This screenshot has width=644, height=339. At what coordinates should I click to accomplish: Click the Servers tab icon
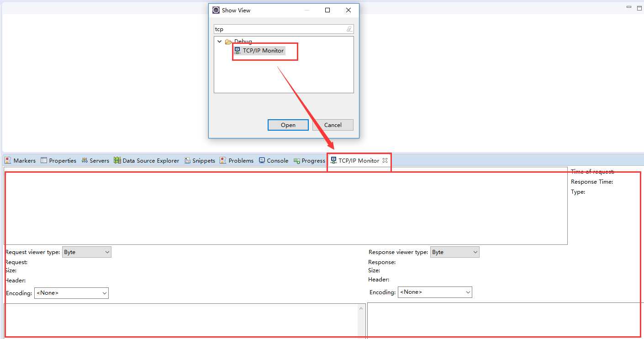(x=84, y=160)
